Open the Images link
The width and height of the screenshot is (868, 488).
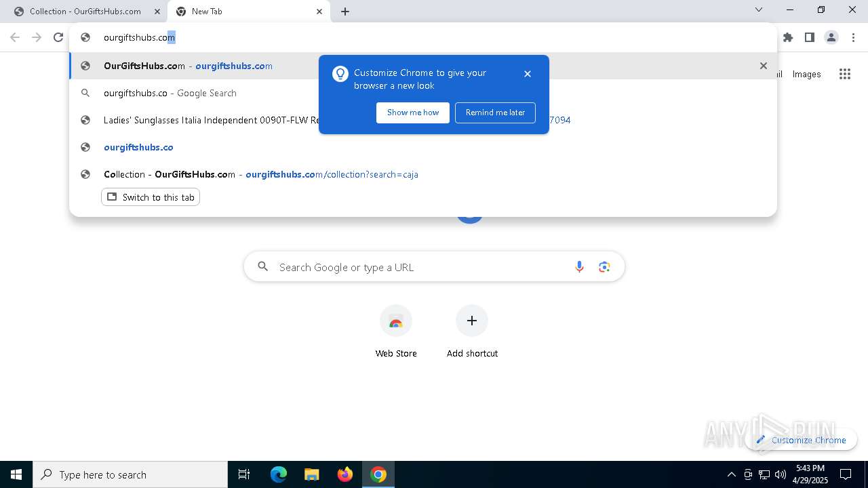(806, 75)
